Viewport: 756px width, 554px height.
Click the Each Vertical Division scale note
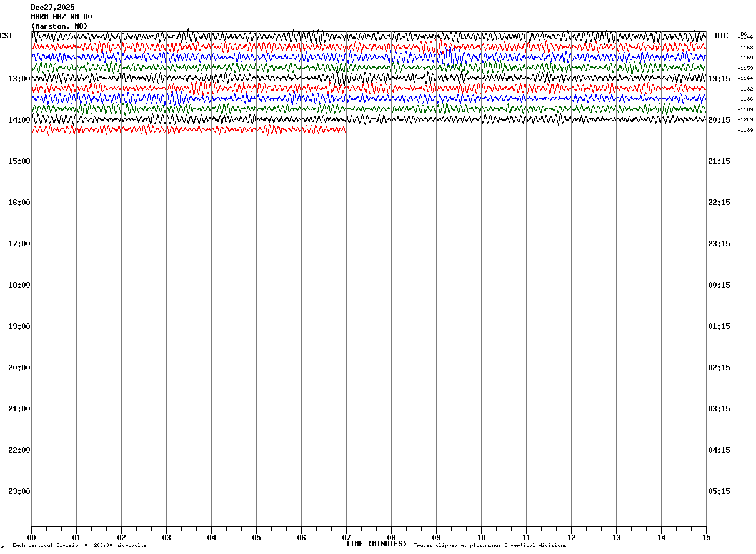coord(79,546)
